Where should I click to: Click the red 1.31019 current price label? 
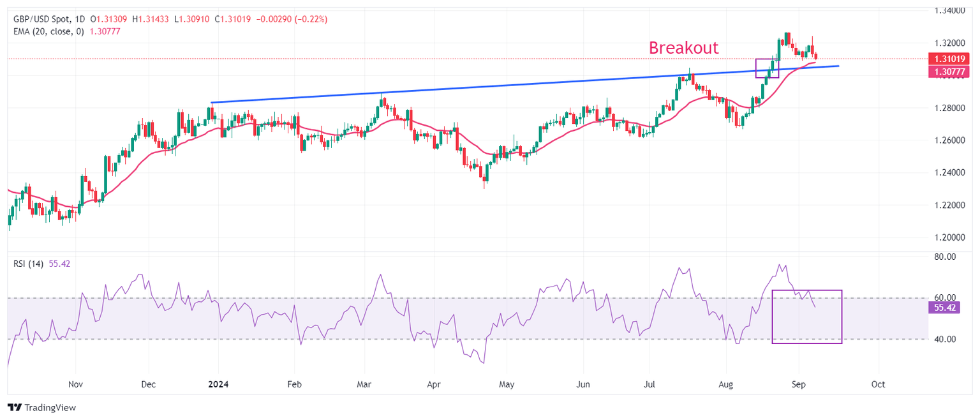tap(949, 59)
